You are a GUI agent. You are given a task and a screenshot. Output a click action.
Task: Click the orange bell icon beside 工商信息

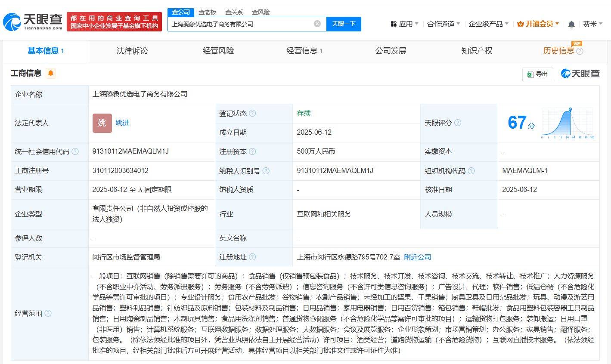[51, 73]
